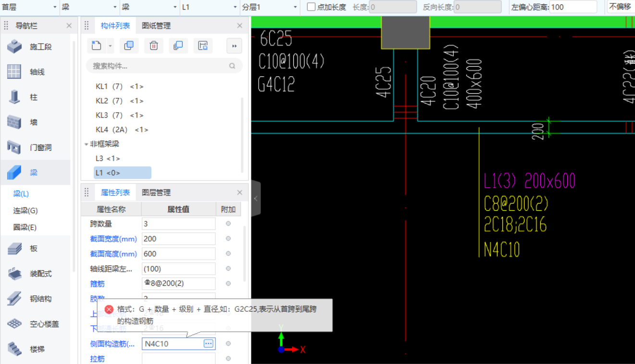Click ellipsis button in 侧面构造筋 field
635x364 pixels.
(x=208, y=343)
